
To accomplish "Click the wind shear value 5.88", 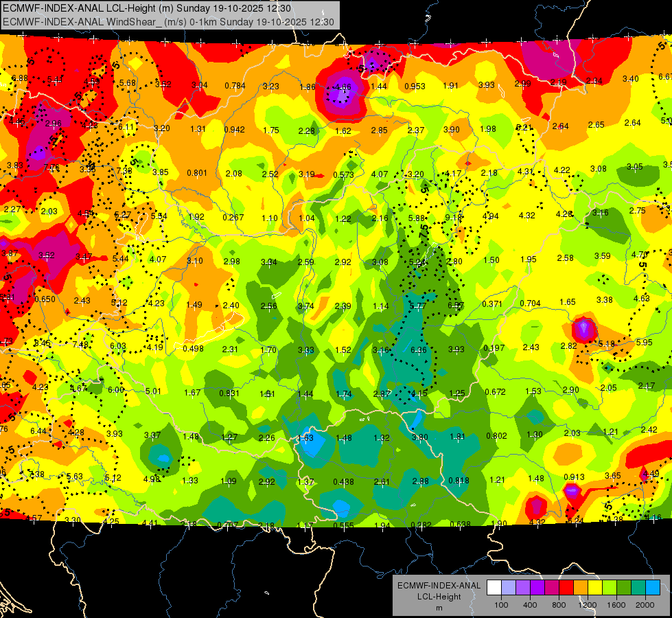I will tap(417, 218).
